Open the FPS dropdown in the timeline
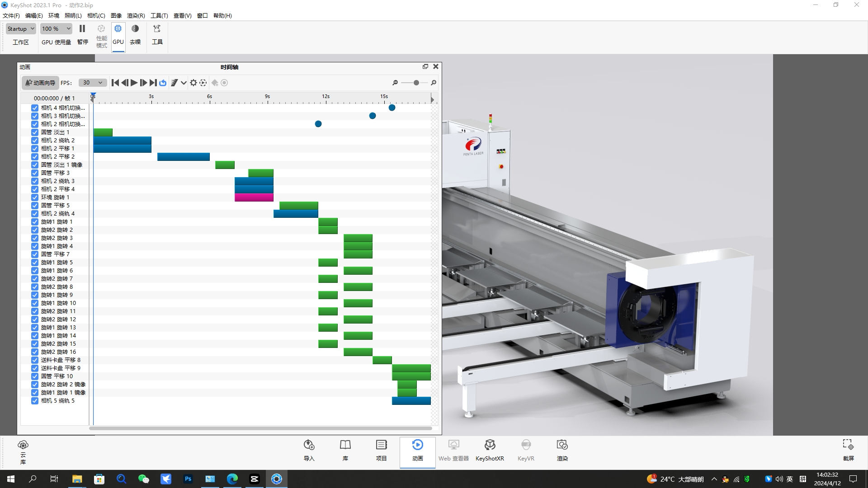Image resolution: width=868 pixels, height=488 pixels. [92, 83]
